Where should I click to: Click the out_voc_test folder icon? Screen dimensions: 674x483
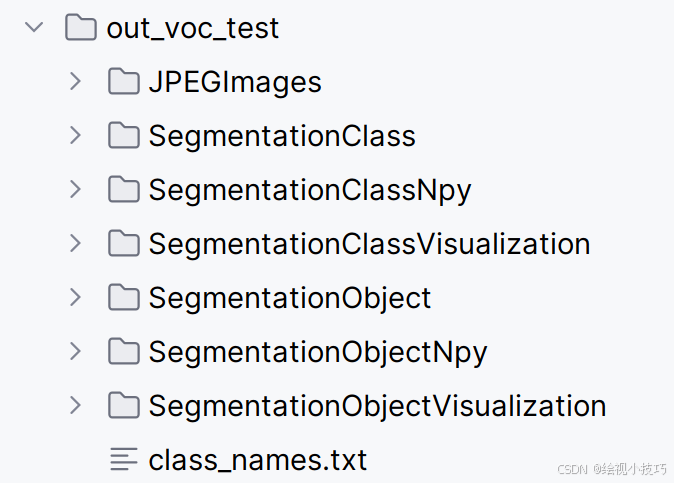coord(81,27)
